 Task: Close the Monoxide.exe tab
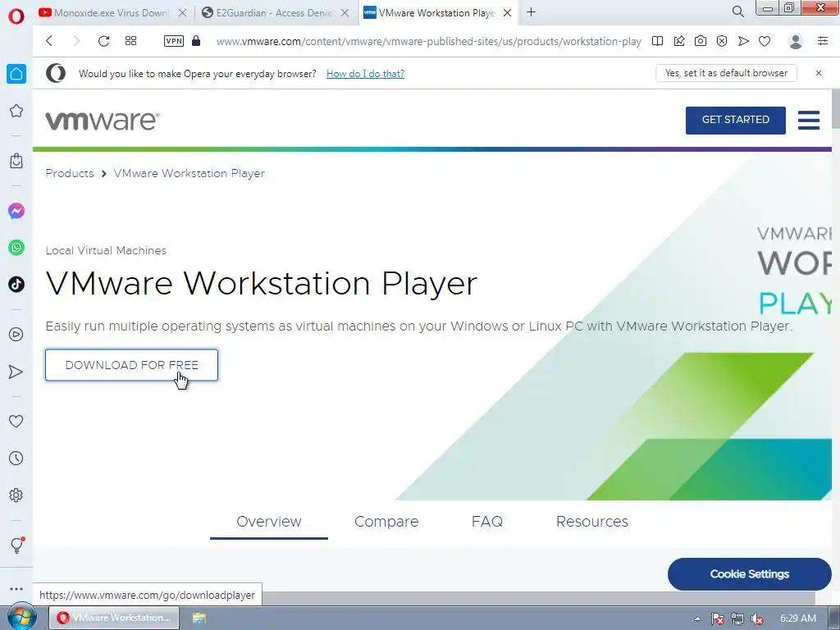[182, 13]
